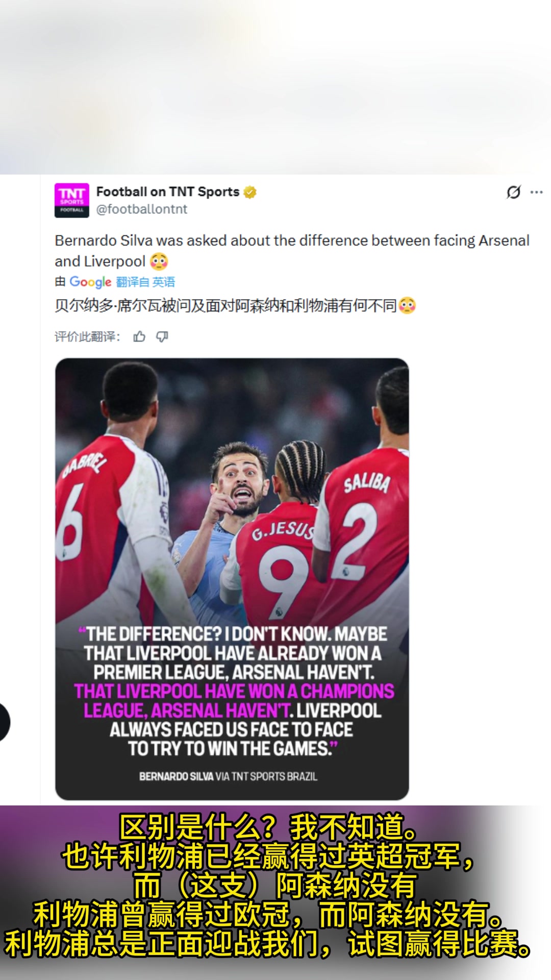Click the Google logo in translation credit
The width and height of the screenshot is (551, 980).
click(x=90, y=282)
